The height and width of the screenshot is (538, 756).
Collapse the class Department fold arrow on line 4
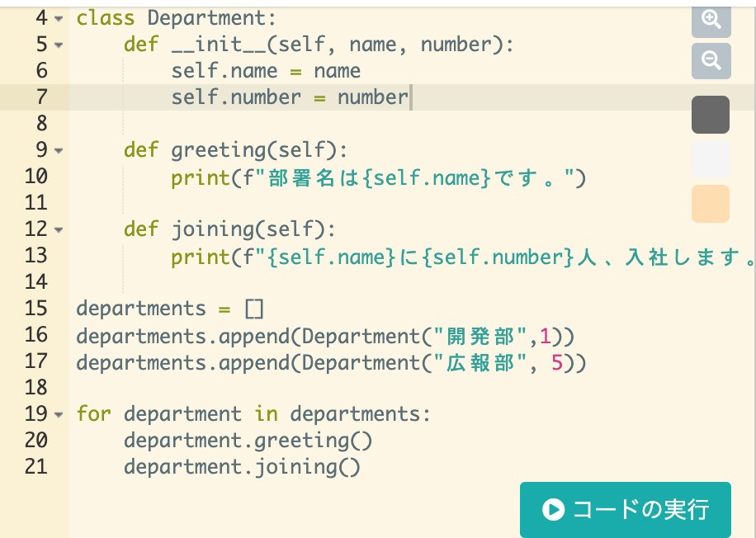point(59,19)
